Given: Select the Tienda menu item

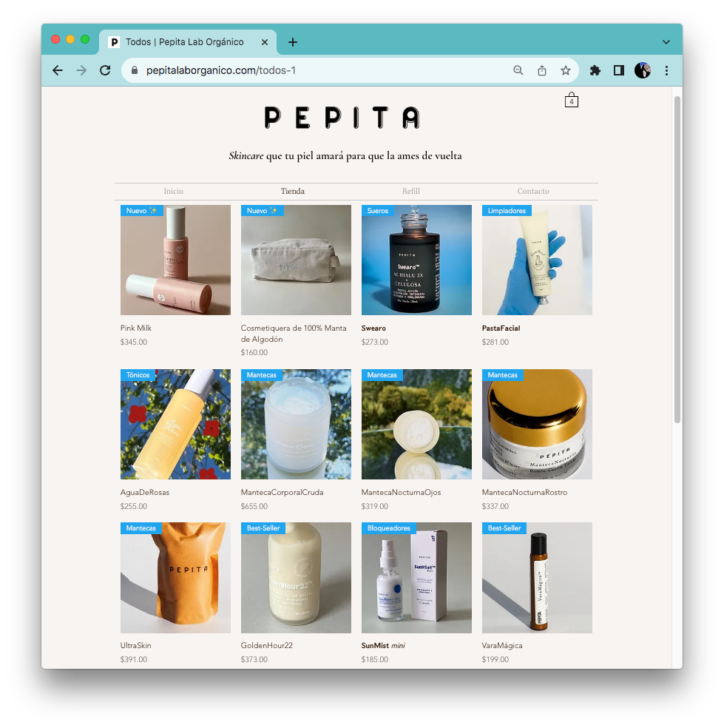Looking at the screenshot, I should tap(292, 192).
